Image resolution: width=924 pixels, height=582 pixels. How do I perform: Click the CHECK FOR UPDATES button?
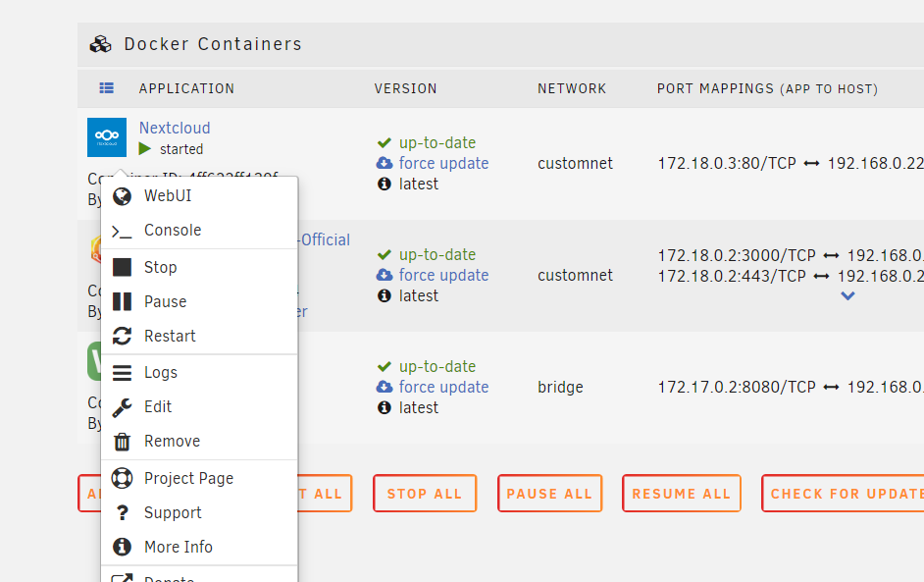[844, 494]
